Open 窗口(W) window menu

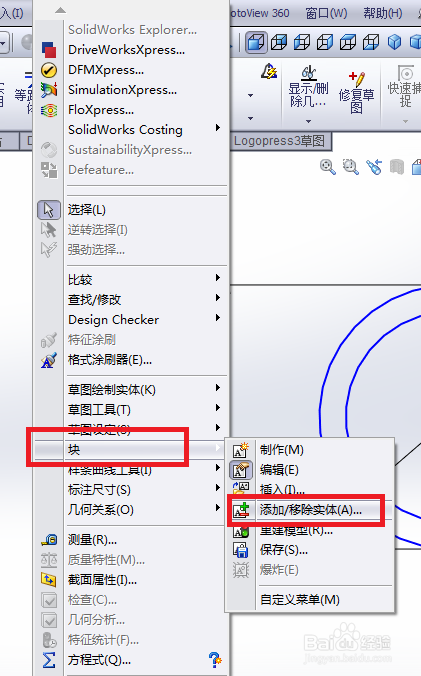pyautogui.click(x=326, y=13)
